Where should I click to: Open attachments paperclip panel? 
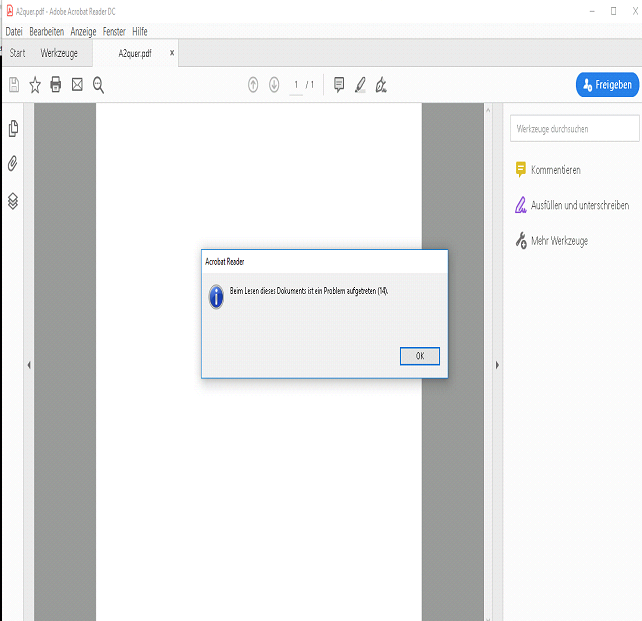[x=13, y=163]
